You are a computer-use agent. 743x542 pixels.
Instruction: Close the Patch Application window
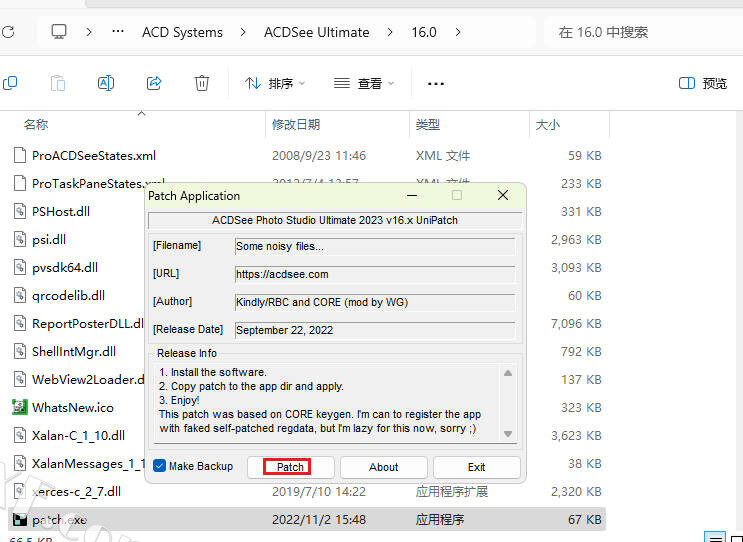pos(503,195)
